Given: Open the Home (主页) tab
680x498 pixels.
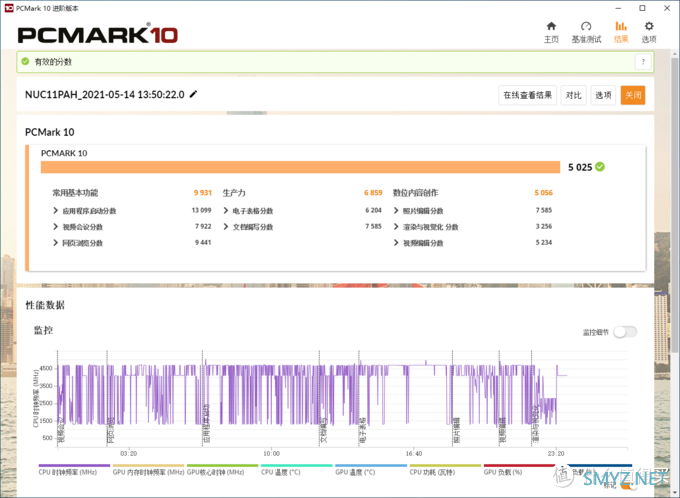Looking at the screenshot, I should 551,32.
